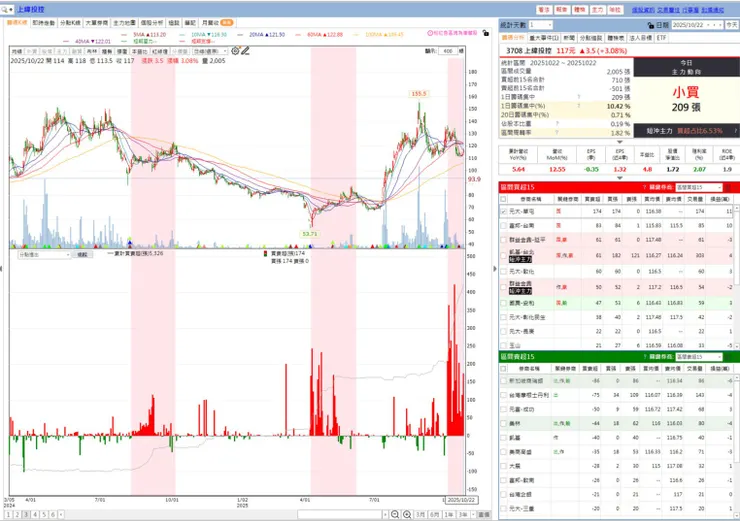Tick the 元大-彰化民生 row checkbox
This screenshot has width=740, height=521.
(x=503, y=317)
